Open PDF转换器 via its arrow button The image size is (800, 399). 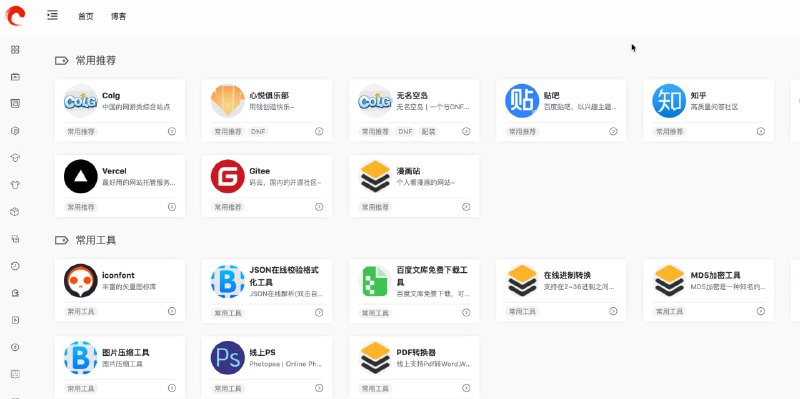466,388
